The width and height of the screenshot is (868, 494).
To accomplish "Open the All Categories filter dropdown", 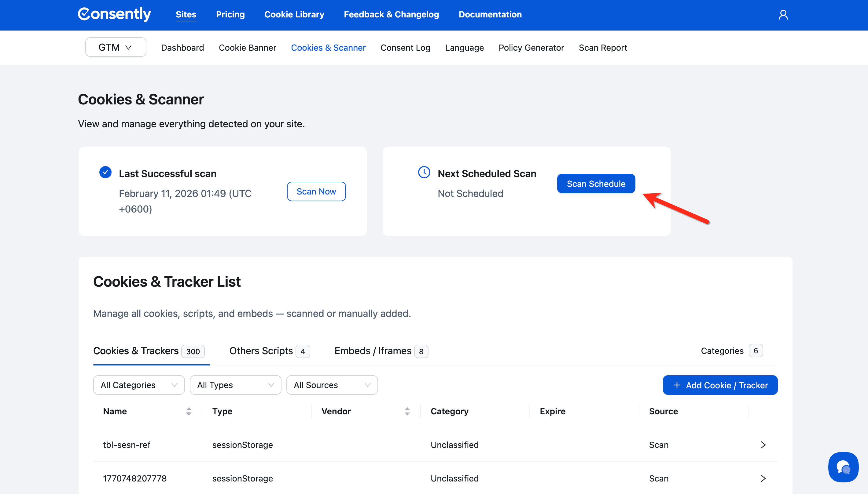I will point(138,385).
